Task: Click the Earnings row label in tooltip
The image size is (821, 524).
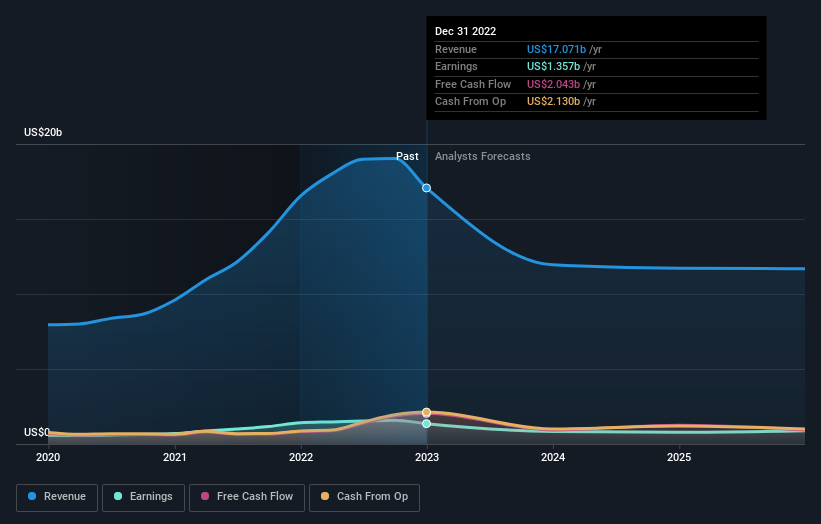Action: pos(456,66)
